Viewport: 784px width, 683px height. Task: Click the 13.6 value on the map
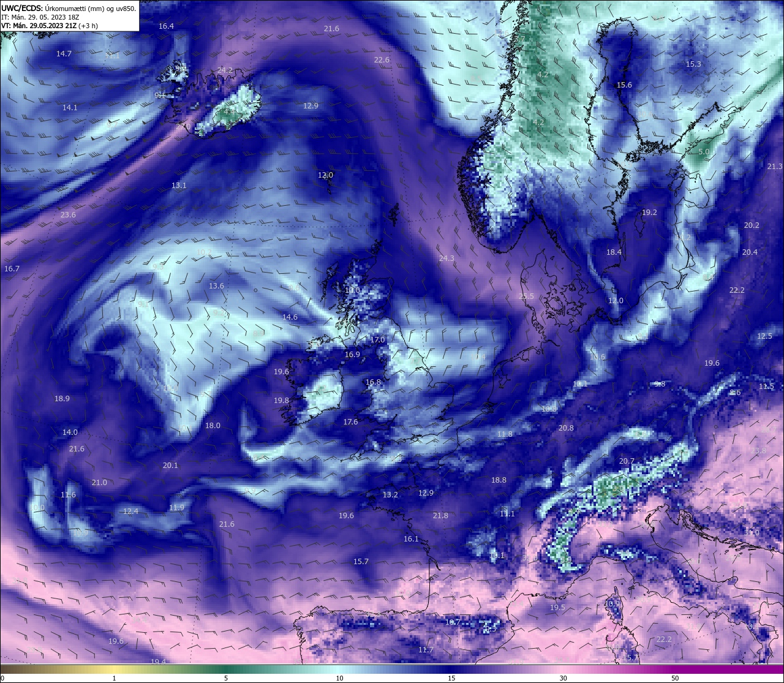pyautogui.click(x=216, y=286)
